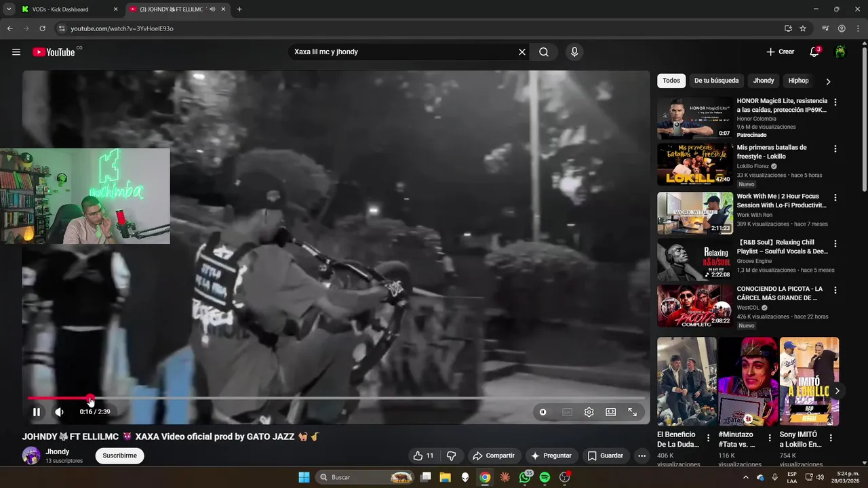The image size is (868, 488).
Task: Share the video via Compartir
Action: point(494,456)
